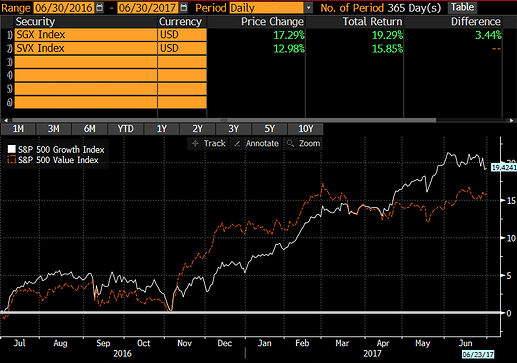Edit the end date 06/30/2017 field
Image resolution: width=517 pixels, height=363 pixels.
pos(148,8)
